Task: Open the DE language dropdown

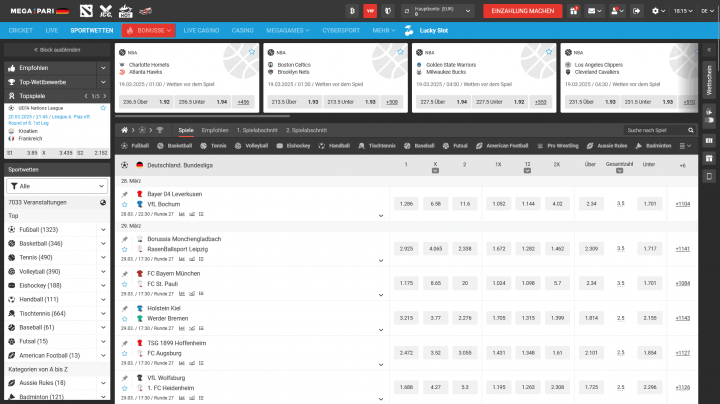Action: (x=708, y=11)
